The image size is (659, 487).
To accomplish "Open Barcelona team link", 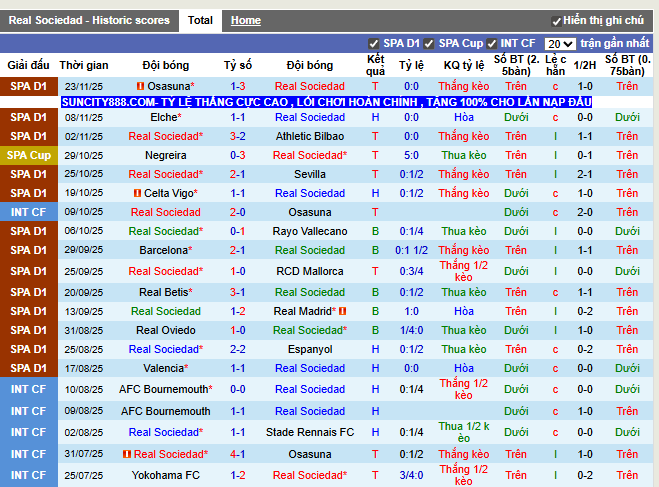I will pyautogui.click(x=163, y=250).
